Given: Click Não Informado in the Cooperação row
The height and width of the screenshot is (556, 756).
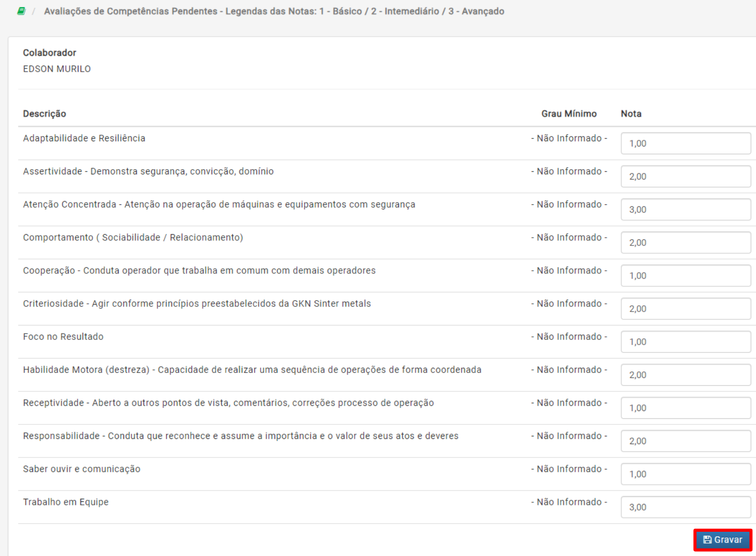Looking at the screenshot, I should pyautogui.click(x=569, y=271).
